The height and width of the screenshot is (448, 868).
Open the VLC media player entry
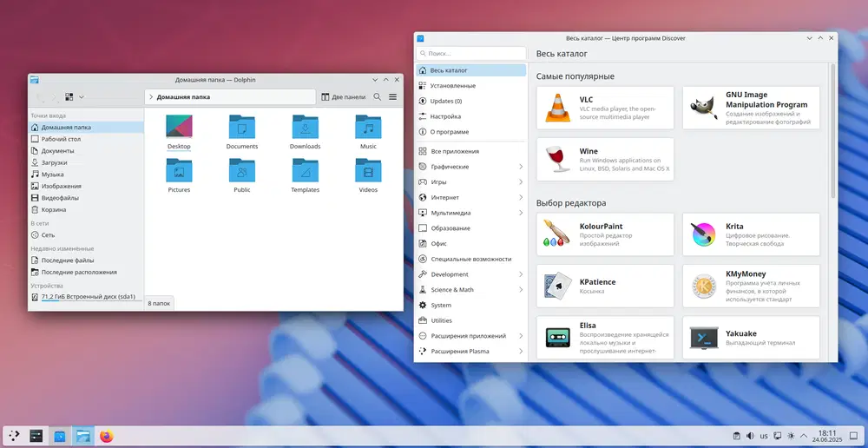point(605,108)
